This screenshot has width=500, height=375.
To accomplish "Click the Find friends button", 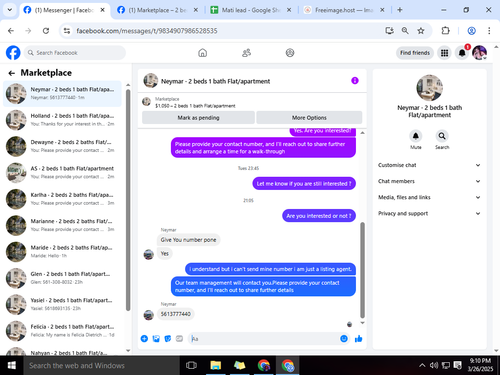I will pos(415,53).
